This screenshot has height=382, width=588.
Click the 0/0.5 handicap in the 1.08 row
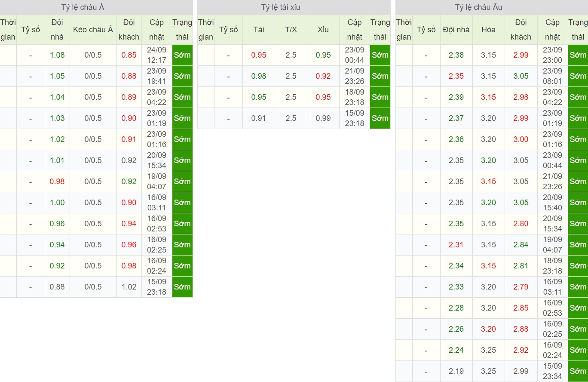93,55
